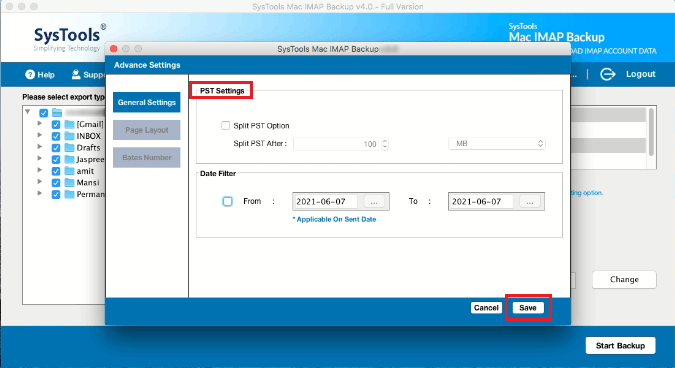Open the MB size unit dropdown

coord(497,143)
